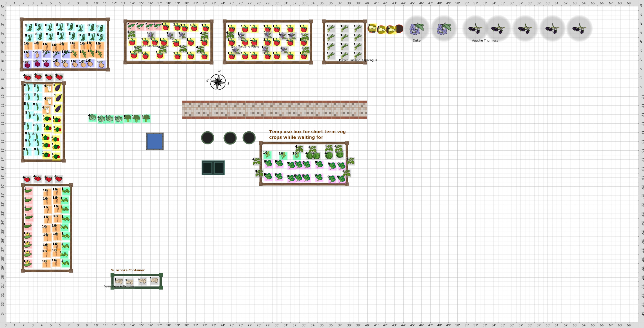Click the 'Sunchoke Container' label
Image resolution: width=644 pixels, height=328 pixels.
tap(128, 270)
